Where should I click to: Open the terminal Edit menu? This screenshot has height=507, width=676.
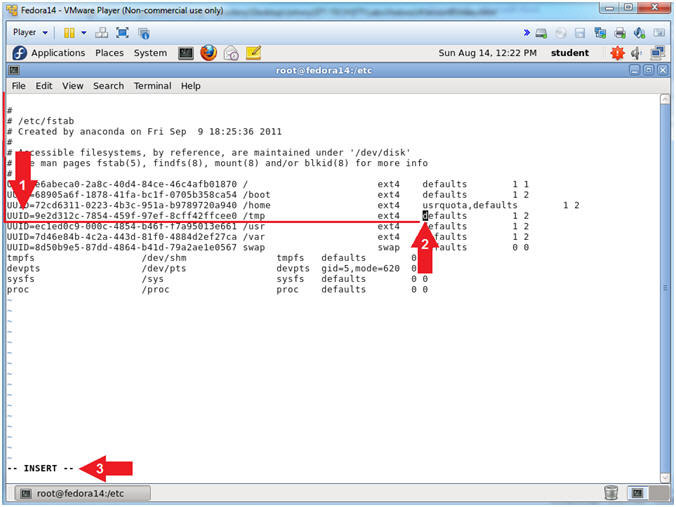44,86
